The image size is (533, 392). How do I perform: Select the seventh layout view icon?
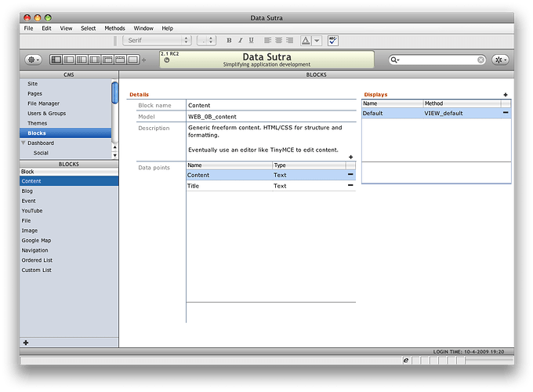coord(133,60)
